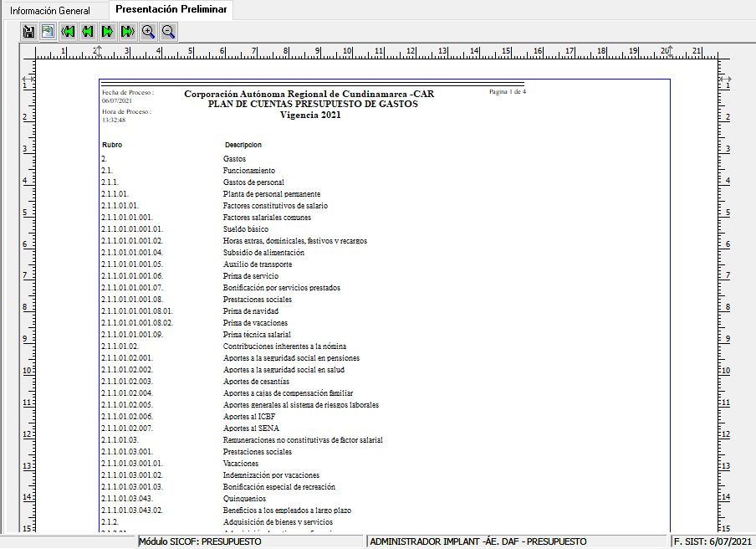756x549 pixels.
Task: Advance to the next report page
Action: point(108,32)
